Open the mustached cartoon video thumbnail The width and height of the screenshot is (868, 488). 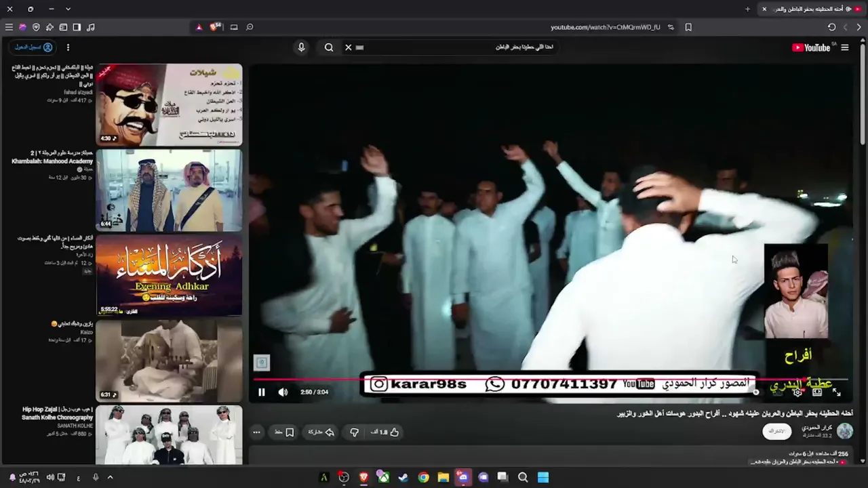169,105
